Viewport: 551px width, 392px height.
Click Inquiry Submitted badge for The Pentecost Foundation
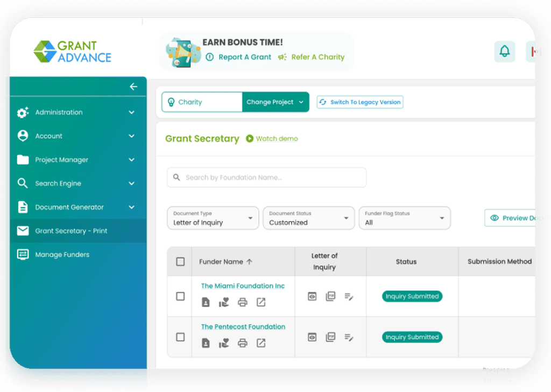[x=412, y=337]
